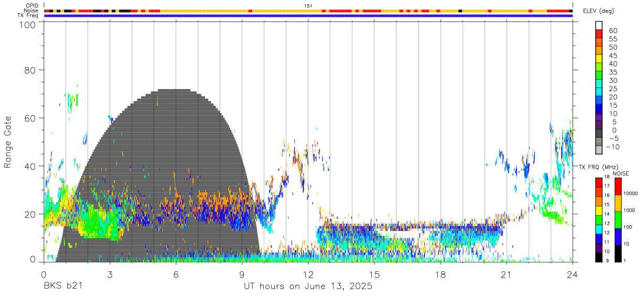The width and height of the screenshot is (644, 297).
Task: Click the white top box of the ELEV colorbar
Action: 599,25
